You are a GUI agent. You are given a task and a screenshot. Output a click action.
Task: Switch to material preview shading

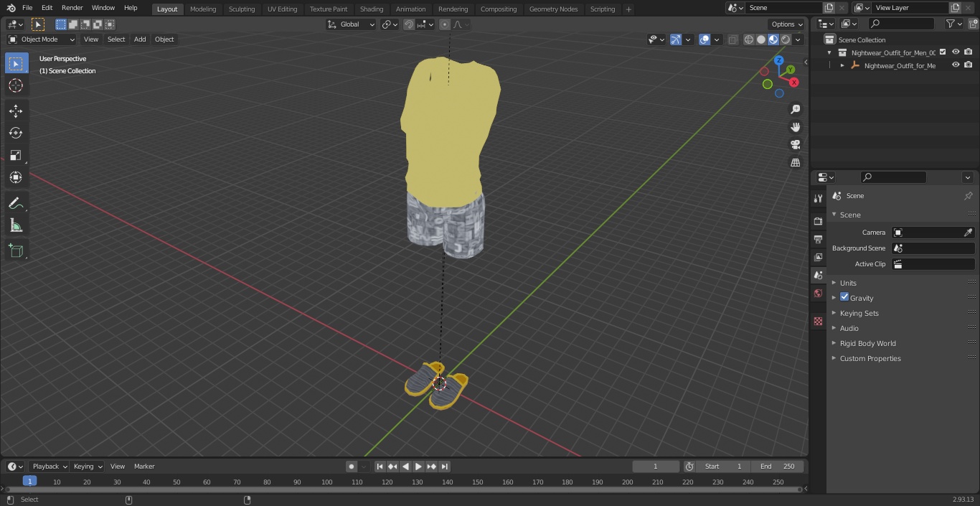pyautogui.click(x=773, y=39)
